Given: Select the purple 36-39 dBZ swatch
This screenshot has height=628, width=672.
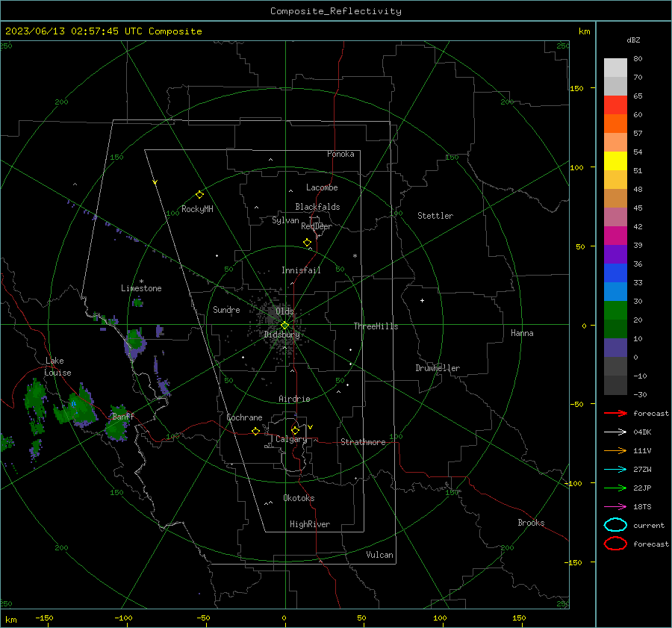Looking at the screenshot, I should (x=615, y=254).
